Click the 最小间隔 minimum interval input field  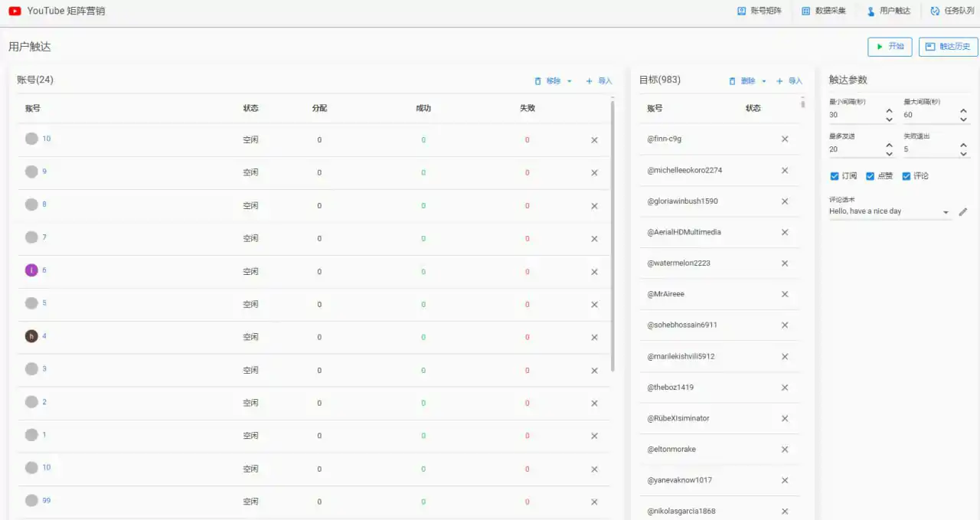click(x=854, y=115)
